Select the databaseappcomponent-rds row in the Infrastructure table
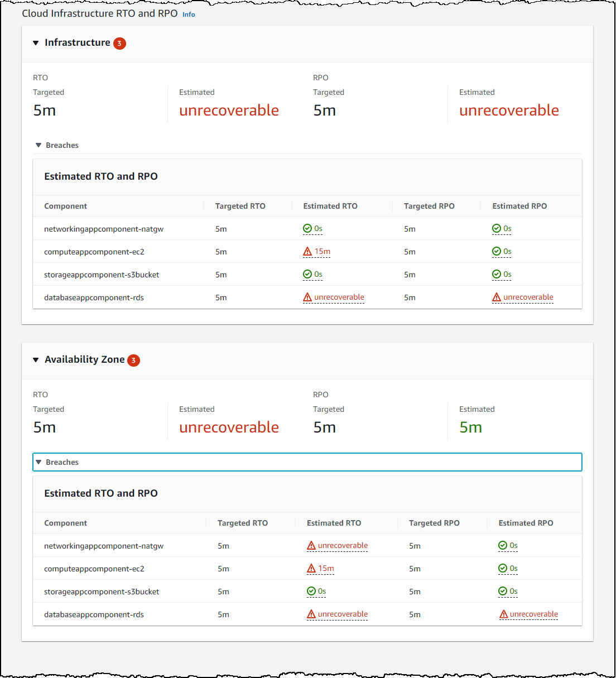 click(x=94, y=297)
